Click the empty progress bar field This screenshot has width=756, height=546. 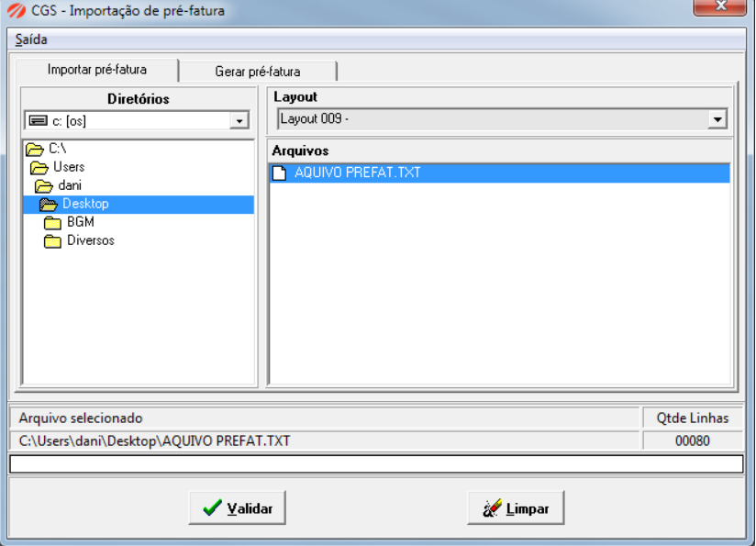tap(376, 464)
